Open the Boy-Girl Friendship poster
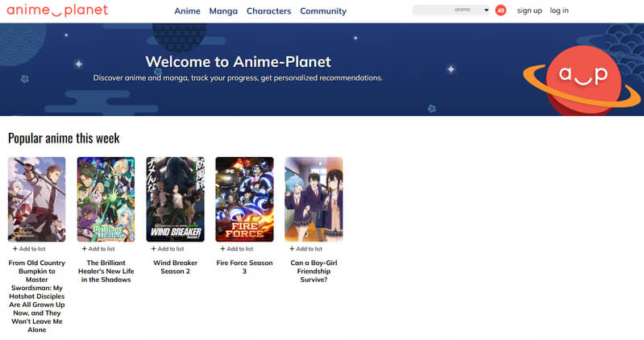The image size is (644, 340). coord(314,199)
